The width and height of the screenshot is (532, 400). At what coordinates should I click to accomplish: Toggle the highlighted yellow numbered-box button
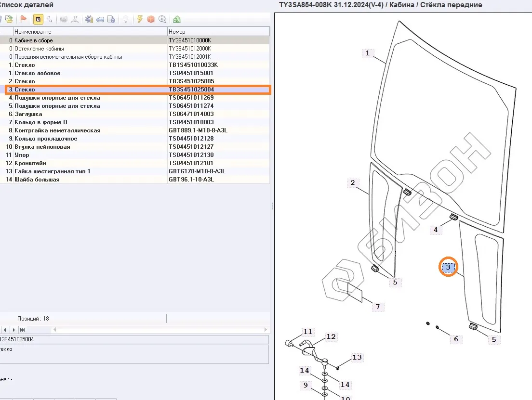(x=38, y=19)
